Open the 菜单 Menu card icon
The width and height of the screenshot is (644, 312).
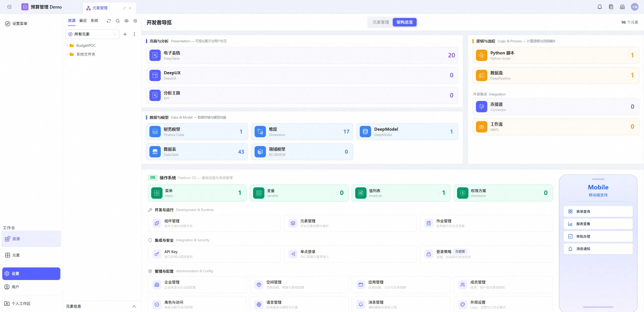click(x=157, y=193)
